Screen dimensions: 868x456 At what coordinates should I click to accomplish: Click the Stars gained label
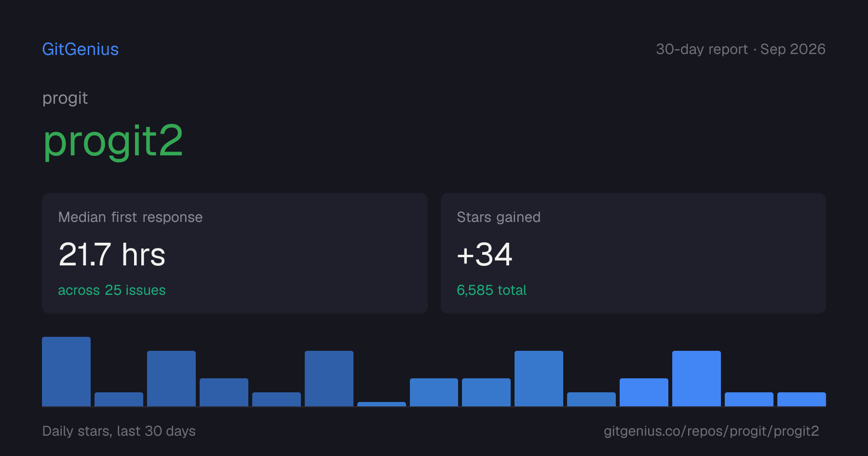point(499,217)
